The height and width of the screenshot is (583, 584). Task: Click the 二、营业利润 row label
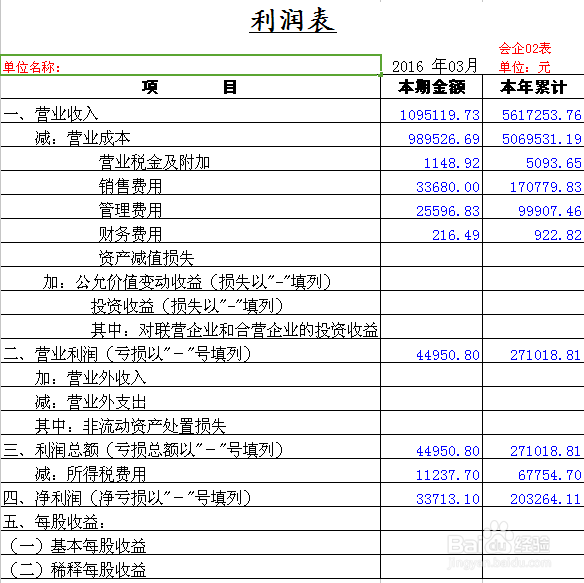(x=127, y=354)
